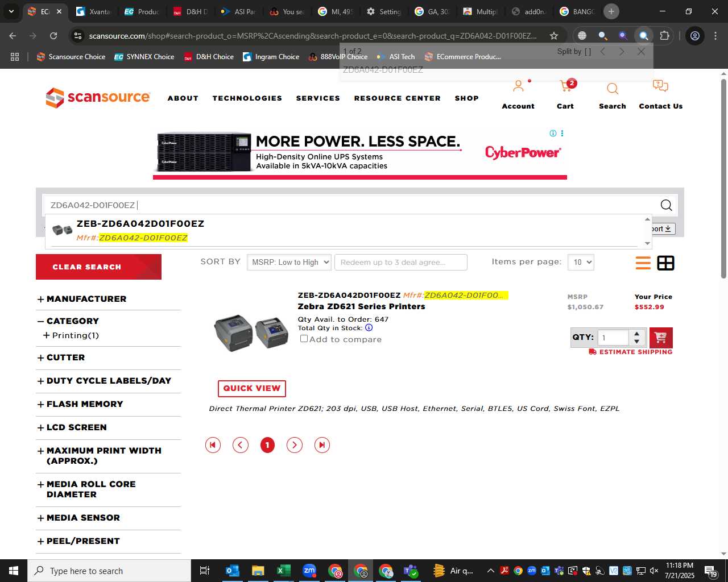The height and width of the screenshot is (582, 728).
Task: Open the ABOUT menu
Action: tap(183, 98)
